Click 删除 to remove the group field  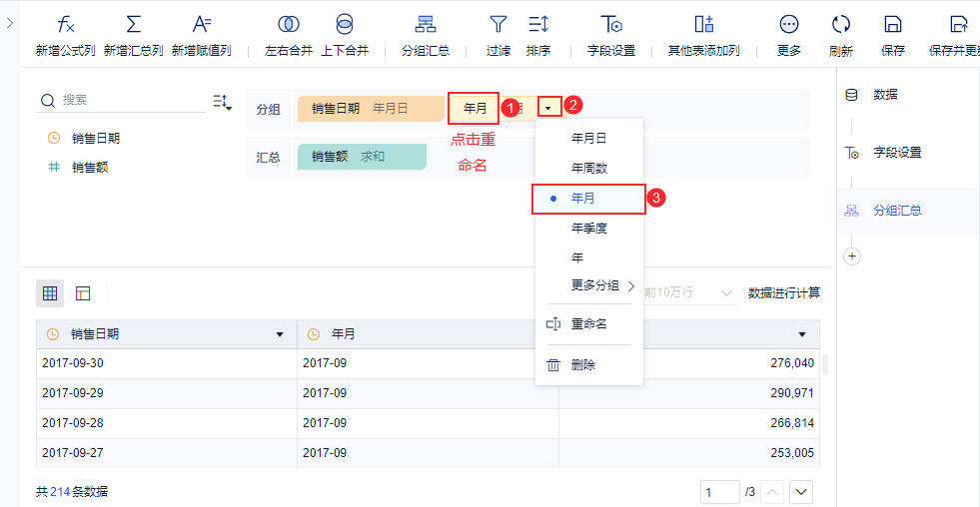point(582,365)
